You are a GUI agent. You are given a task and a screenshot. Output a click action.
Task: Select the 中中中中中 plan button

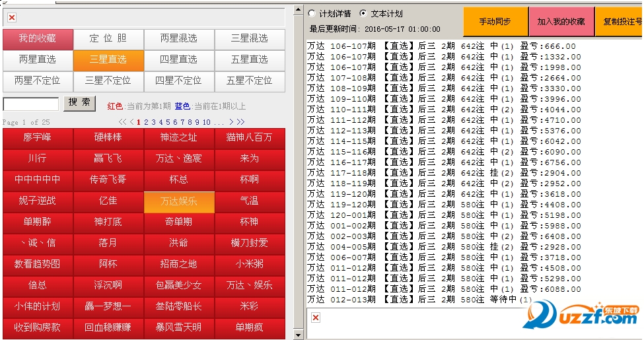(x=38, y=180)
